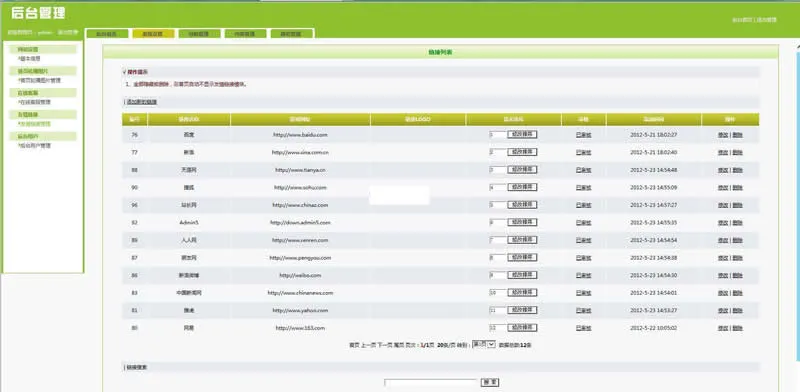
Task: Click the sort button in down.admin5.com row
Action: (522, 223)
